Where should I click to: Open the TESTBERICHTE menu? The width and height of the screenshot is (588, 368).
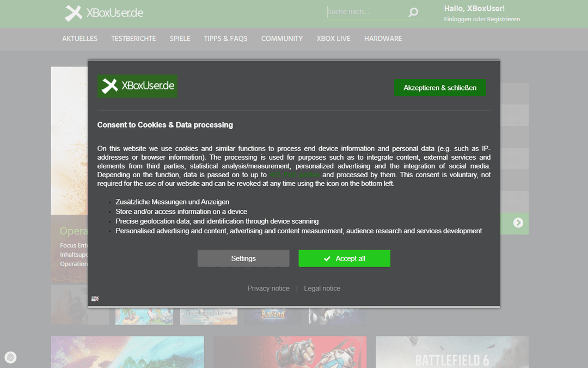pyautogui.click(x=133, y=39)
